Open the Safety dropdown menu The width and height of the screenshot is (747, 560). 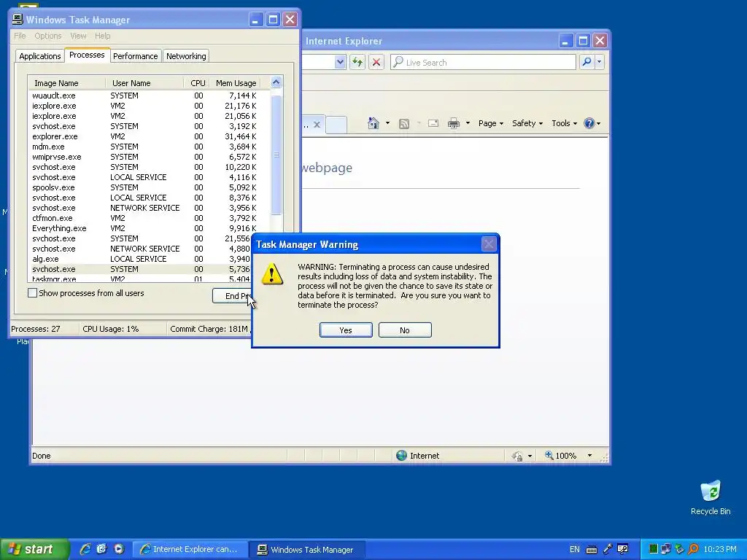click(527, 123)
